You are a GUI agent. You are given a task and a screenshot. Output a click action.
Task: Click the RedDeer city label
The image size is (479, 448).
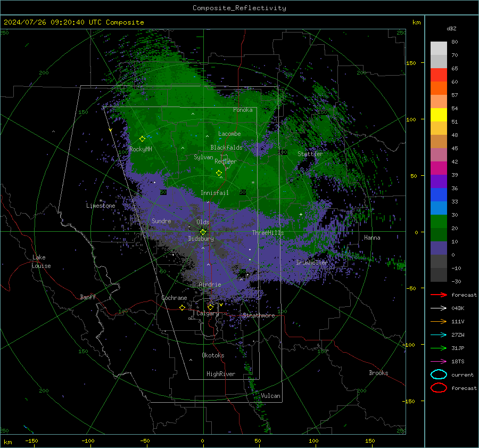point(226,161)
